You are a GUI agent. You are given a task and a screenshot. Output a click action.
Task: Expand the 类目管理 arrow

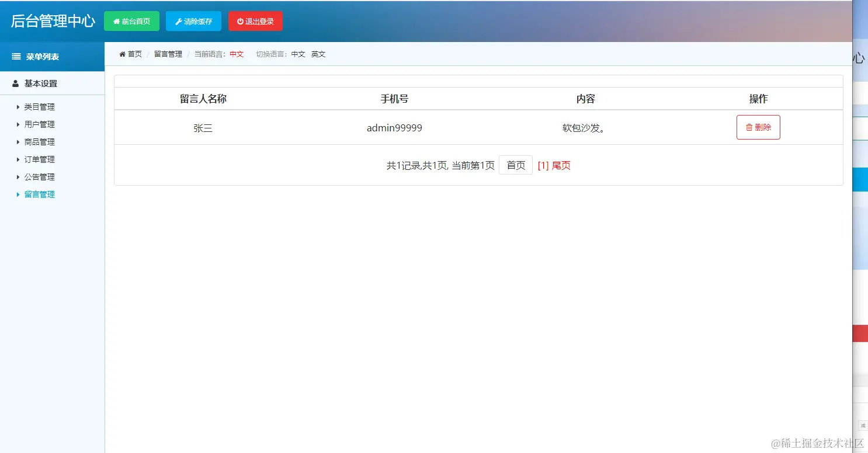18,107
